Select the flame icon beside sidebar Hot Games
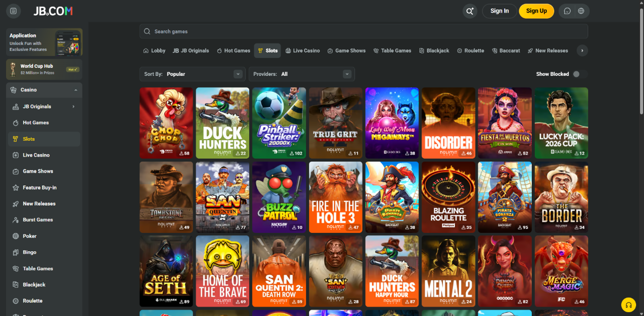Screen dimensions: 644x316 pos(15,123)
